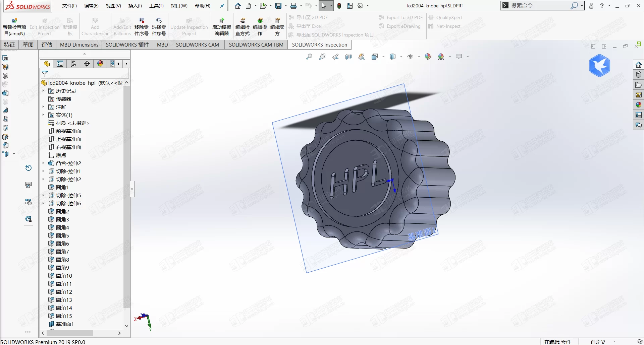Select the 材质 <未指定> item
This screenshot has height=345, width=644.
click(69, 123)
